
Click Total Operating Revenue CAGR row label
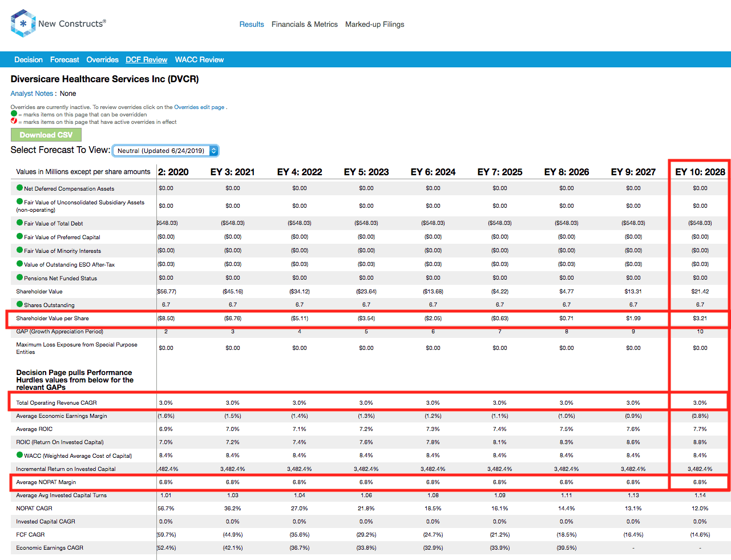pyautogui.click(x=56, y=402)
